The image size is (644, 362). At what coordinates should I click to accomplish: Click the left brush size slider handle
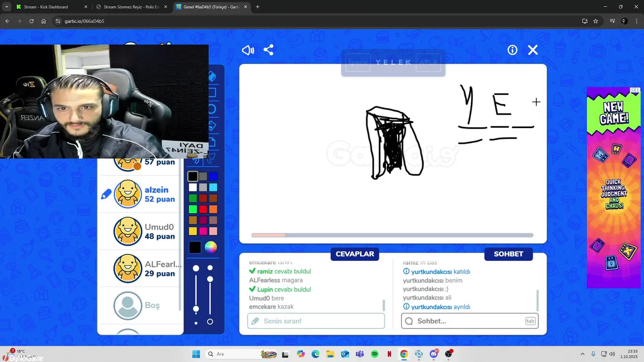coord(196,309)
